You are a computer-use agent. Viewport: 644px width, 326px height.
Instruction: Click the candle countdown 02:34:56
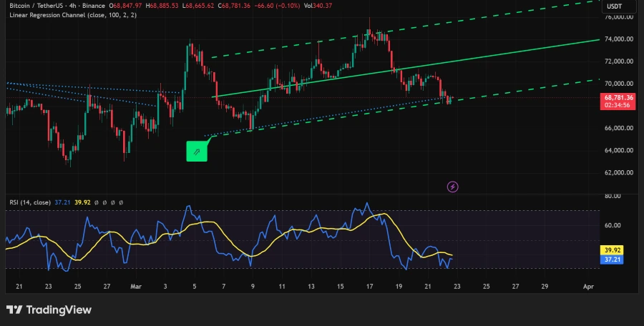point(617,106)
